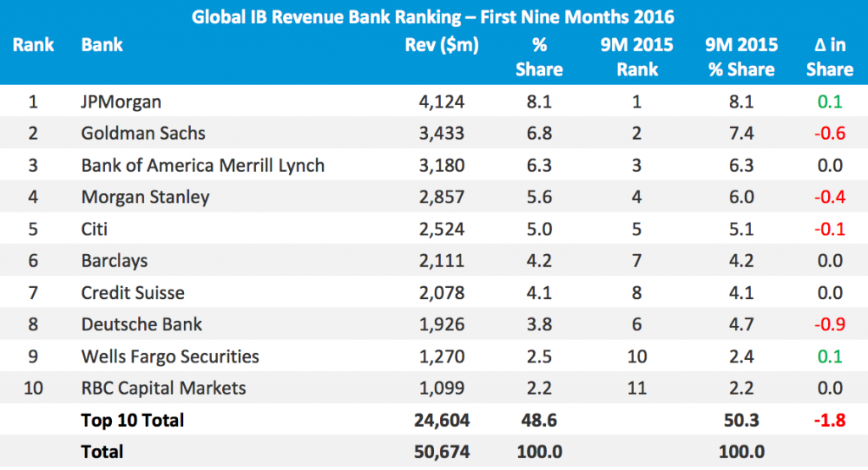Click RBC revenue value 1,099
The image size is (868, 470).
pyautogui.click(x=442, y=388)
